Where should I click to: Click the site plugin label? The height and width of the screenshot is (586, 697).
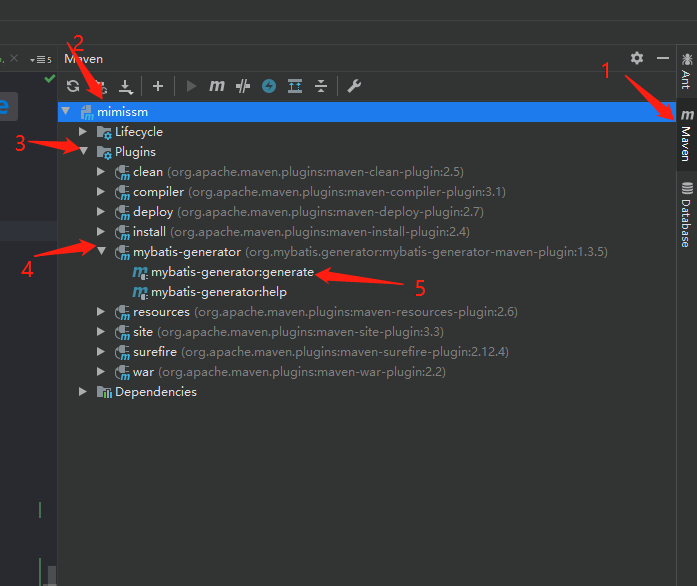[143, 332]
